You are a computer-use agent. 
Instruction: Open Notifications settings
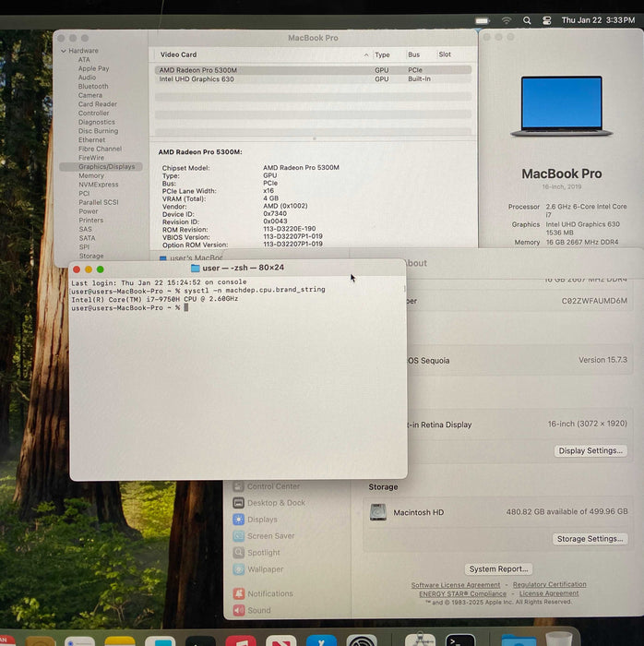[x=263, y=593]
